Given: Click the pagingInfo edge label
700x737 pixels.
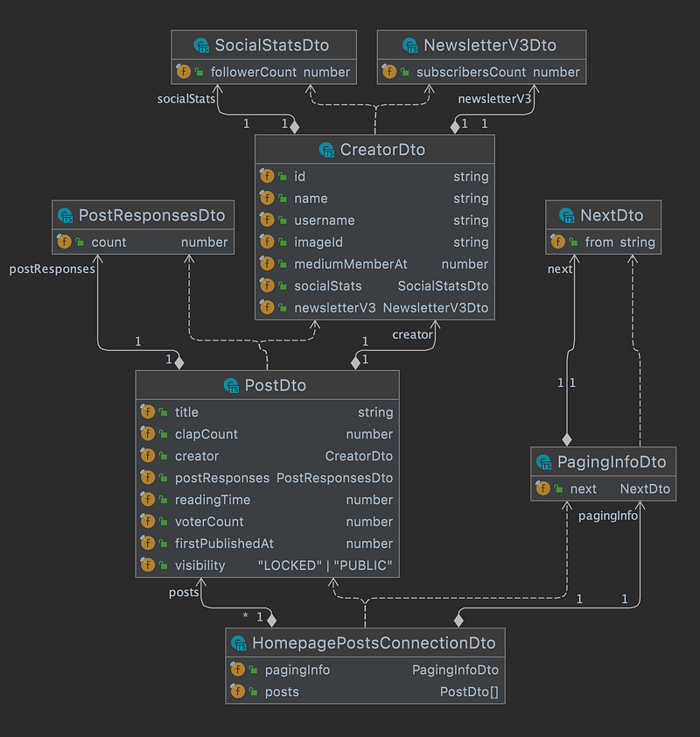Looking at the screenshot, I should tap(608, 516).
